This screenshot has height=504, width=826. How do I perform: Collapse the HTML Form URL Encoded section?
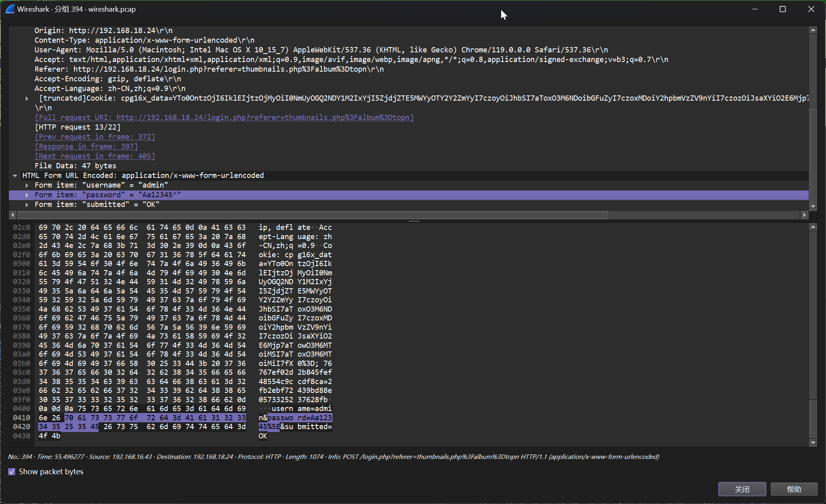pos(15,176)
